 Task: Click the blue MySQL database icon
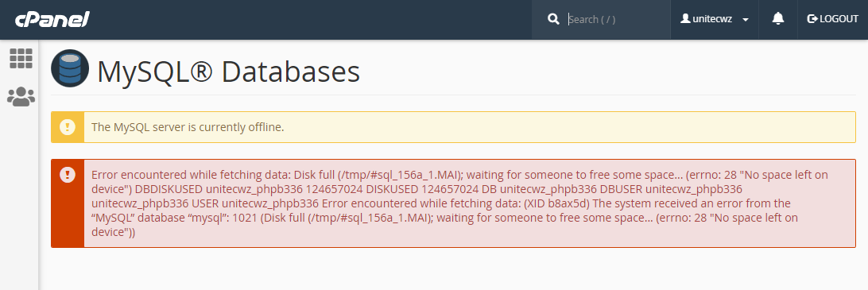(70, 68)
